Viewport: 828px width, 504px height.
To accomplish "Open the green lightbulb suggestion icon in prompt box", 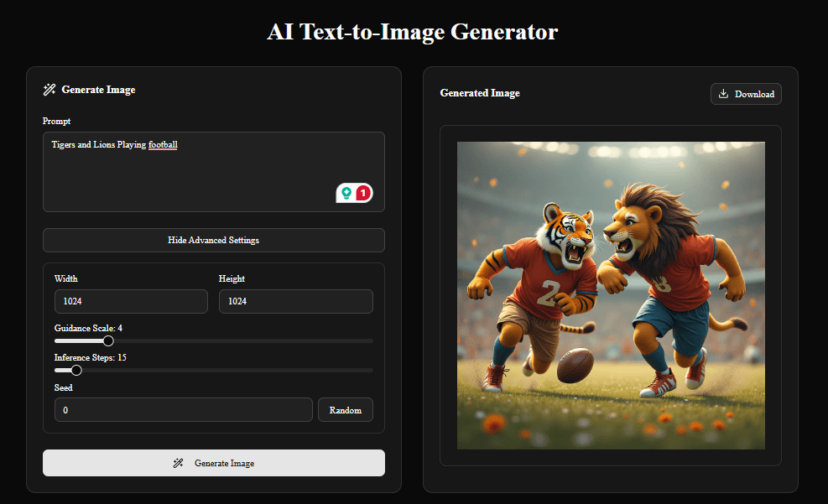I will click(347, 192).
